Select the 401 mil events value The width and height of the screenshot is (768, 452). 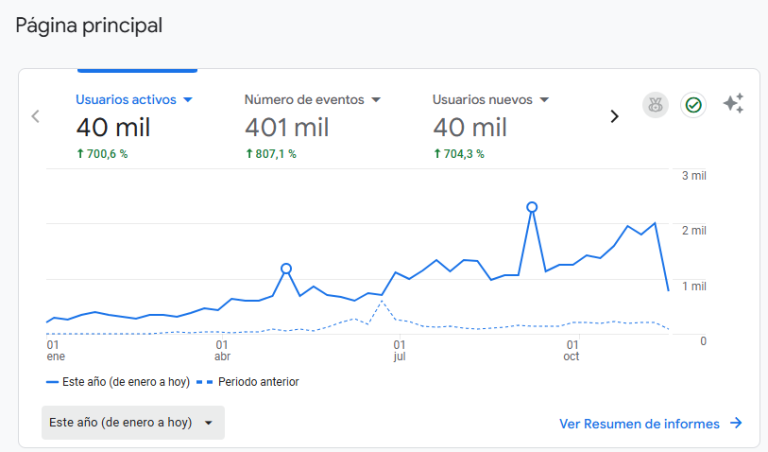point(287,128)
